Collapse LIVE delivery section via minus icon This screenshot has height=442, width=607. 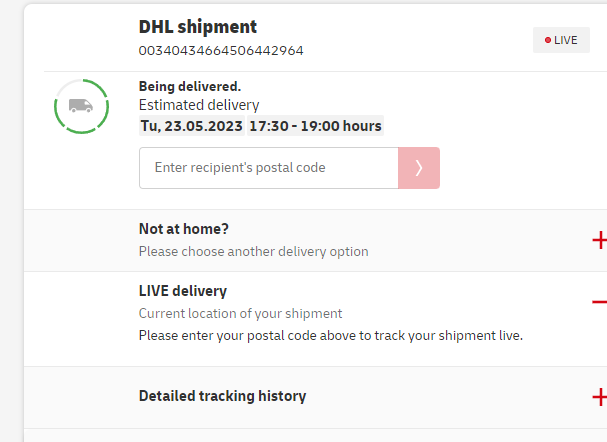point(599,302)
